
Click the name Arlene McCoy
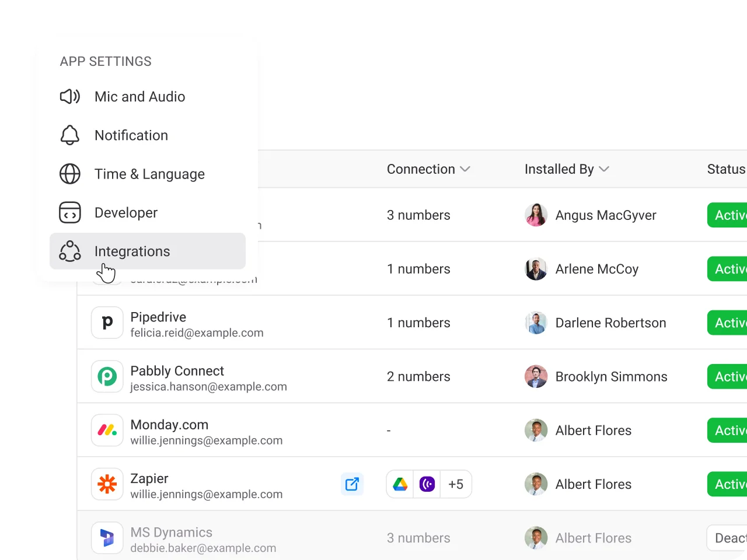[x=597, y=269]
